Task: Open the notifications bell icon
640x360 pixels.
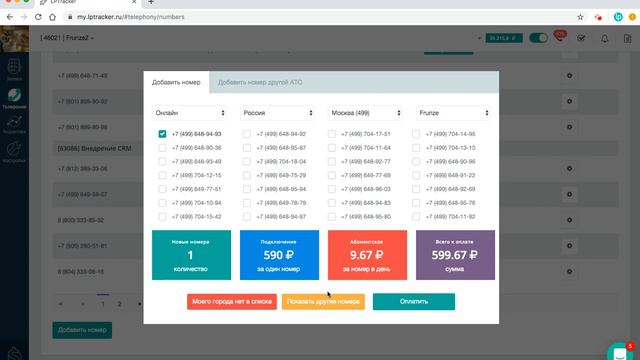Action: tap(604, 38)
